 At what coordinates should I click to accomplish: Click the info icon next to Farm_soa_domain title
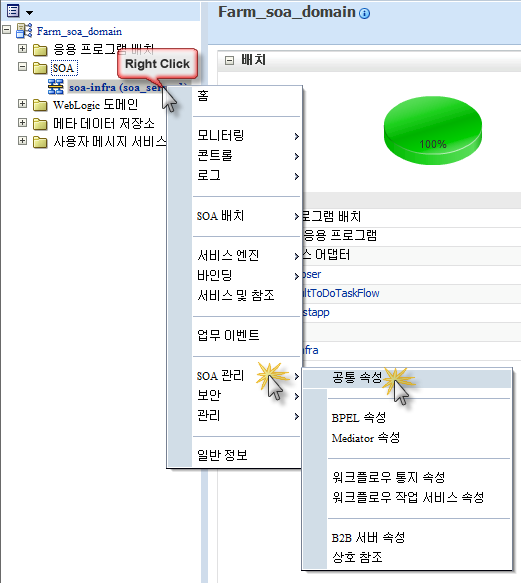[x=364, y=14]
